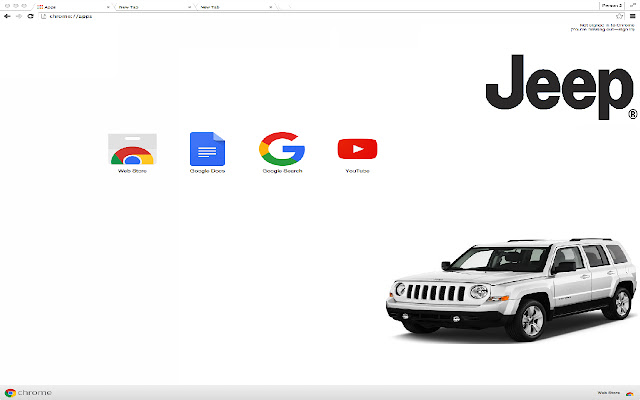Launch the Google Docs app

[x=207, y=152]
